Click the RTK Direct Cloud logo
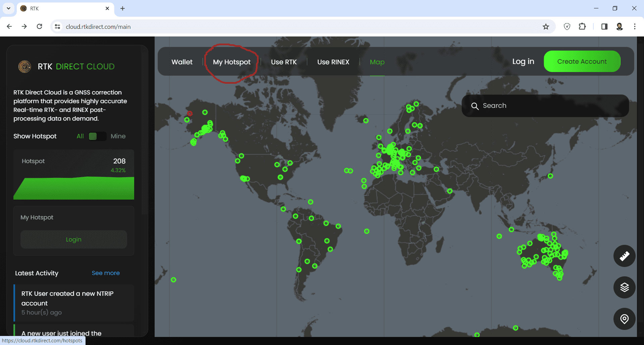The image size is (644, 345). click(24, 66)
